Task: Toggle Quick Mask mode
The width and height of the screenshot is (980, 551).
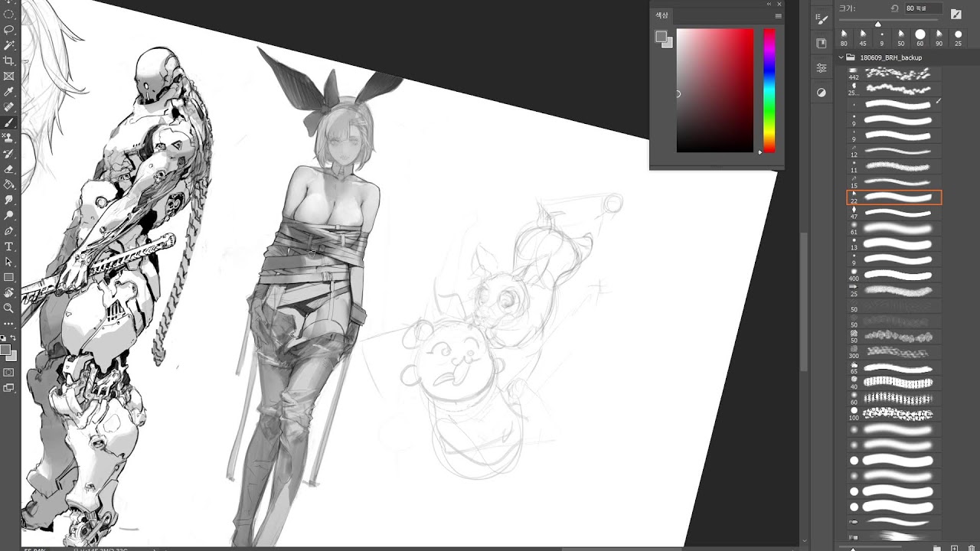Action: (x=9, y=372)
